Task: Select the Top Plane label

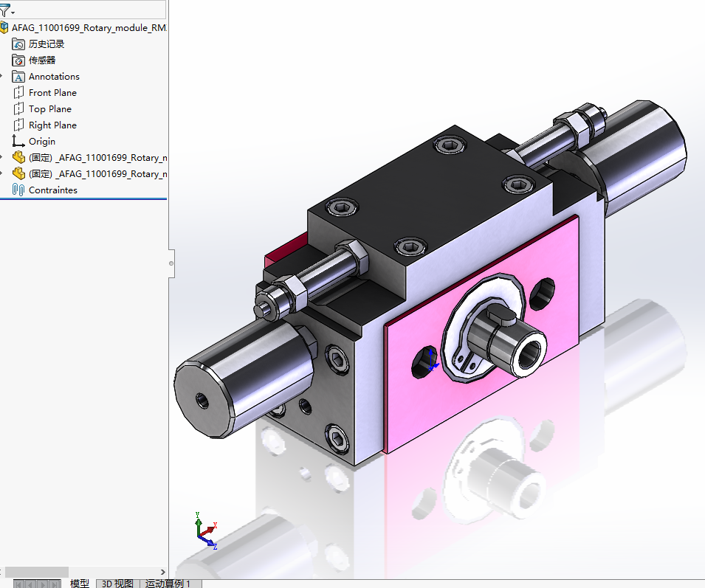Action: 50,108
